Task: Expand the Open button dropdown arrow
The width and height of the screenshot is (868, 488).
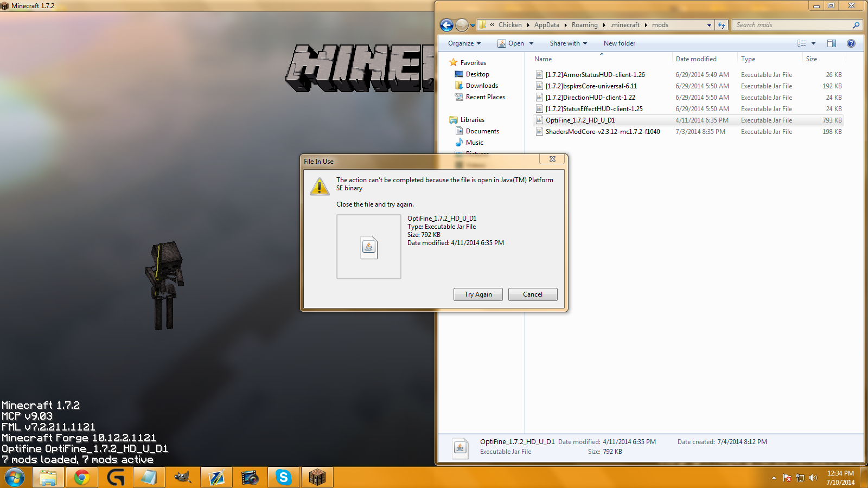Action: pos(531,43)
